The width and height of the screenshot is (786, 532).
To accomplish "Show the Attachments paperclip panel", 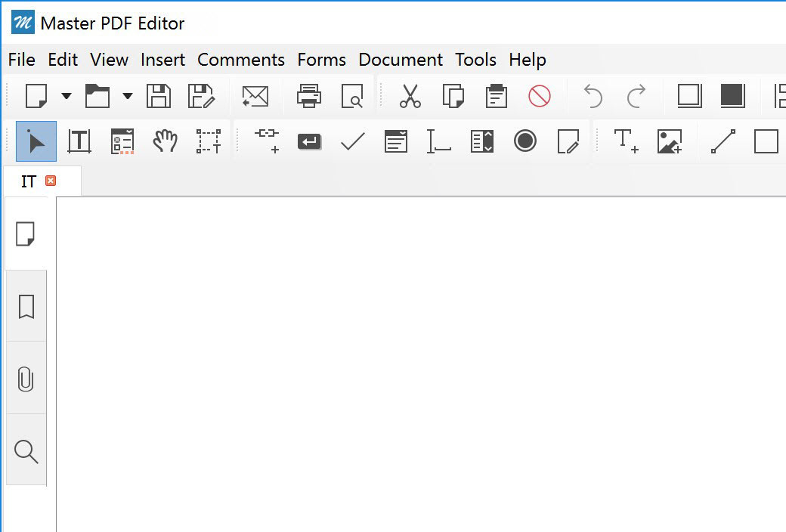I will pyautogui.click(x=26, y=379).
